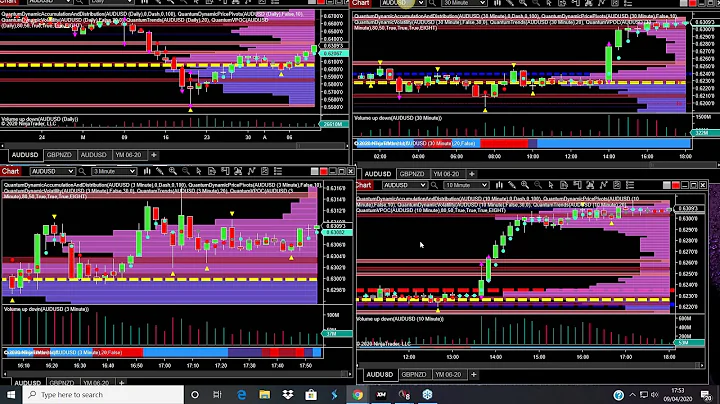
Task: Toggle red link button in the 30 Minute chart
Action: [x=693, y=3]
